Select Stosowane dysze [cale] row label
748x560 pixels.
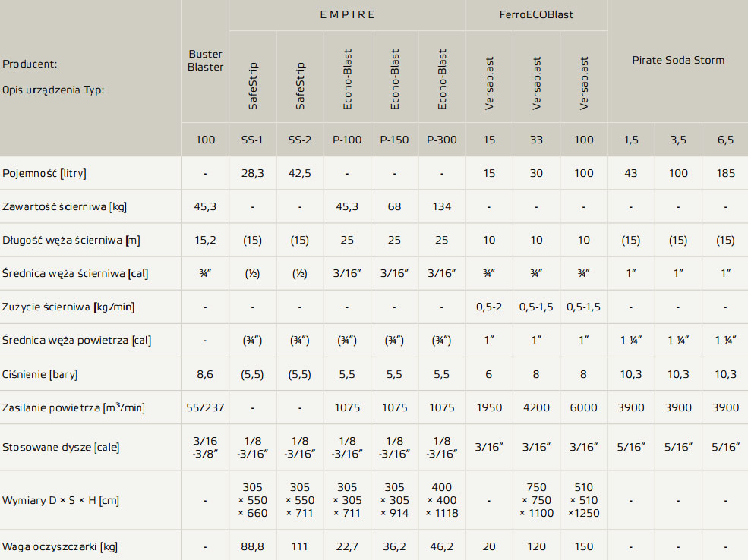[x=61, y=447]
